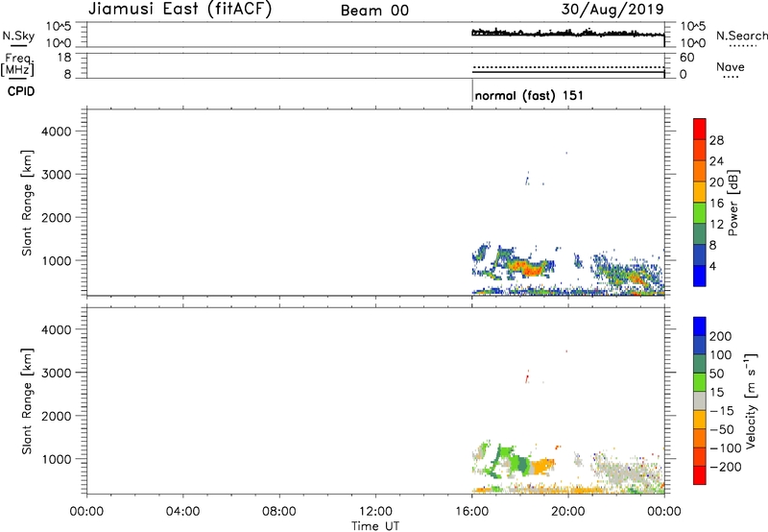768x532 pixels.
Task: Click the orange velocity patch near 19:00
Action: pyautogui.click(x=542, y=467)
